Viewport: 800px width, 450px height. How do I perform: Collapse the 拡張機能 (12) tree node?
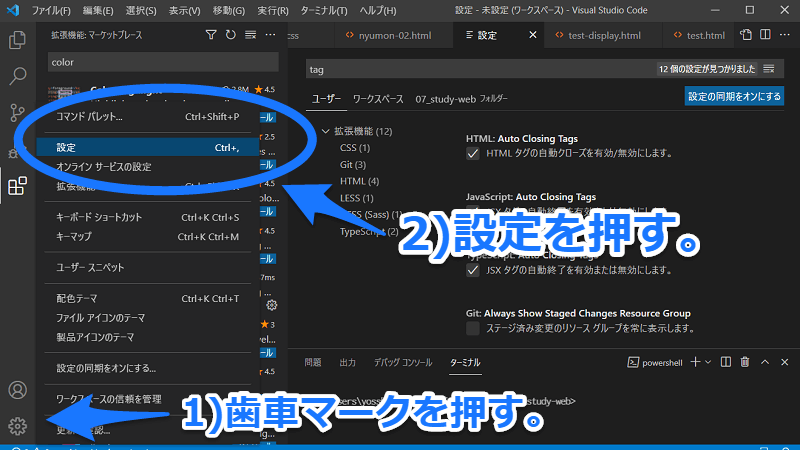pyautogui.click(x=325, y=131)
